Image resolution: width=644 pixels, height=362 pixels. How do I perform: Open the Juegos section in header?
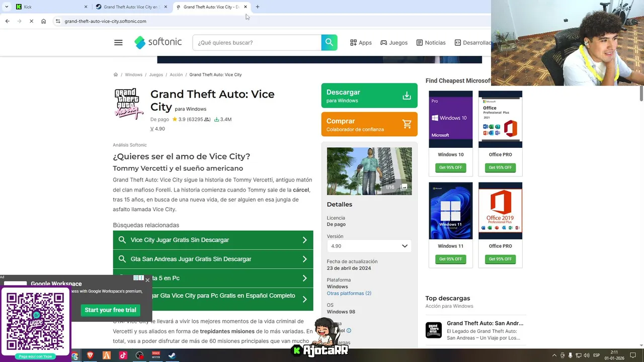394,43
